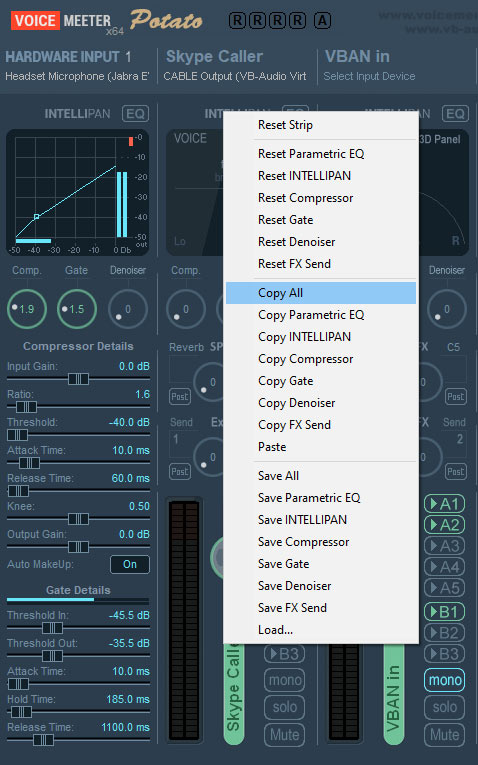Viewport: 478px width, 765px height.
Task: Click the A recorder indicator icon in header
Action: point(322,20)
